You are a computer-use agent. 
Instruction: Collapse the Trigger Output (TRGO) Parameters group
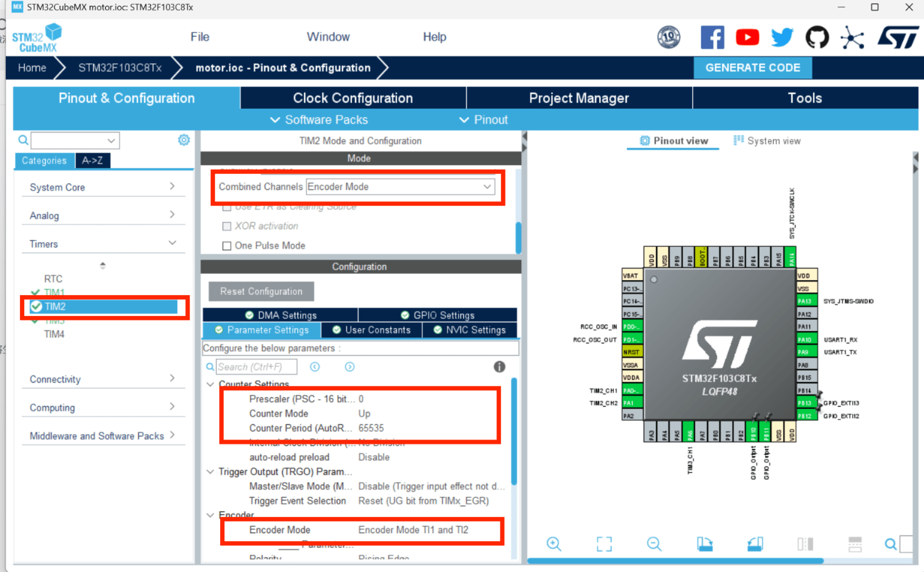(210, 472)
